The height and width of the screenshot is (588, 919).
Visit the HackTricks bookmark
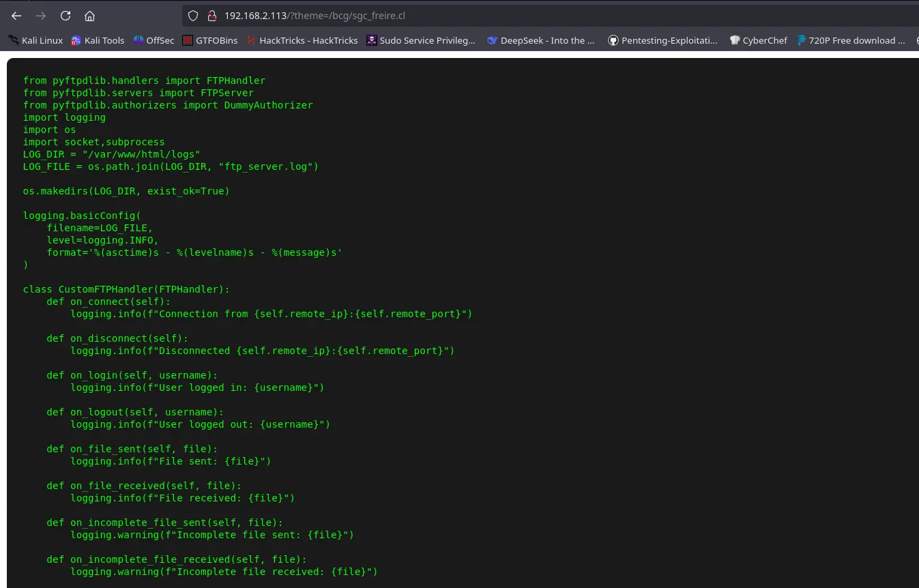tap(302, 40)
